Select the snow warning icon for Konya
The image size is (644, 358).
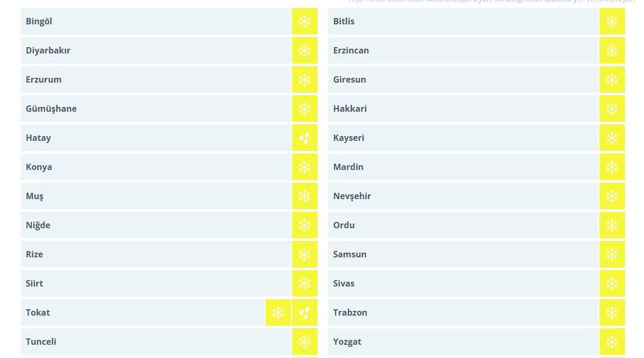[304, 167]
